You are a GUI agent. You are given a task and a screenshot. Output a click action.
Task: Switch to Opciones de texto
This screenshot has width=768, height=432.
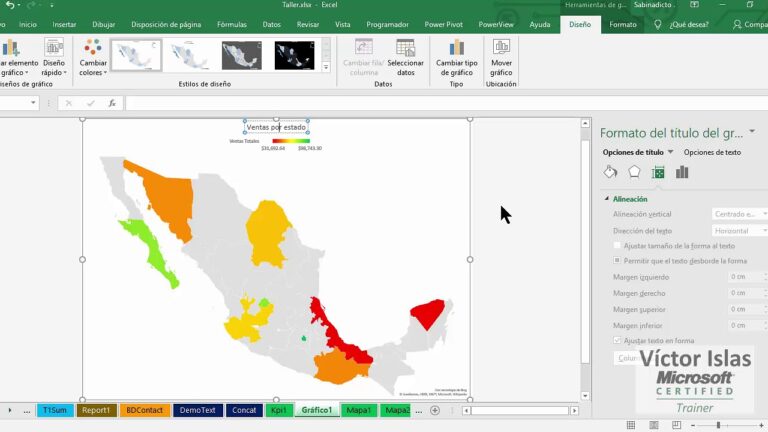712,152
